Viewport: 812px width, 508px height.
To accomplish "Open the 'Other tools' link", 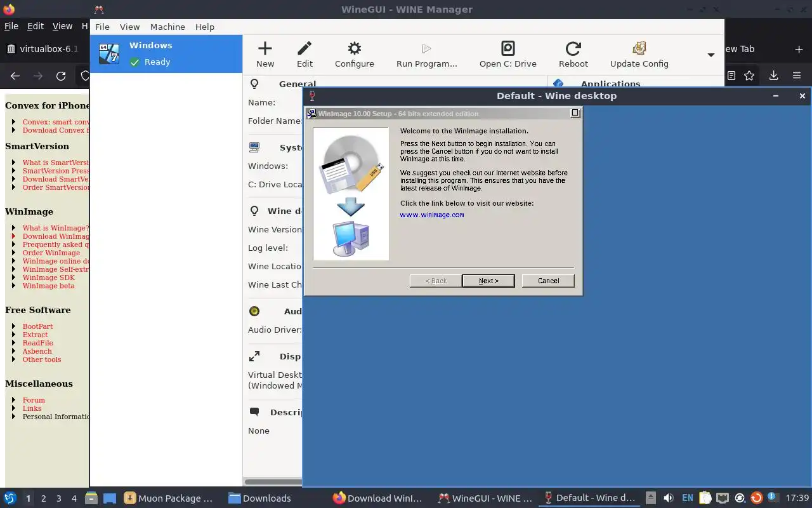I will point(42,359).
